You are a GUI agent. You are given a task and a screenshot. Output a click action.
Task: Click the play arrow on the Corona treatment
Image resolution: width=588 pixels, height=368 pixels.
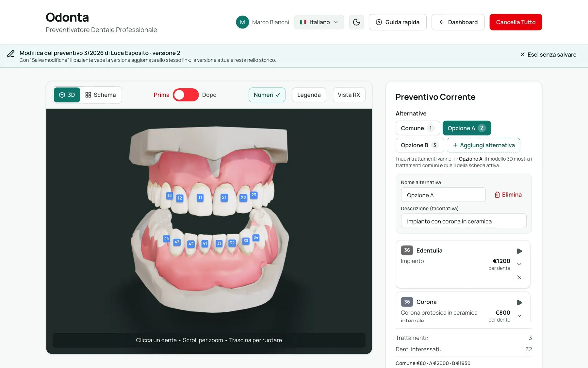point(519,303)
